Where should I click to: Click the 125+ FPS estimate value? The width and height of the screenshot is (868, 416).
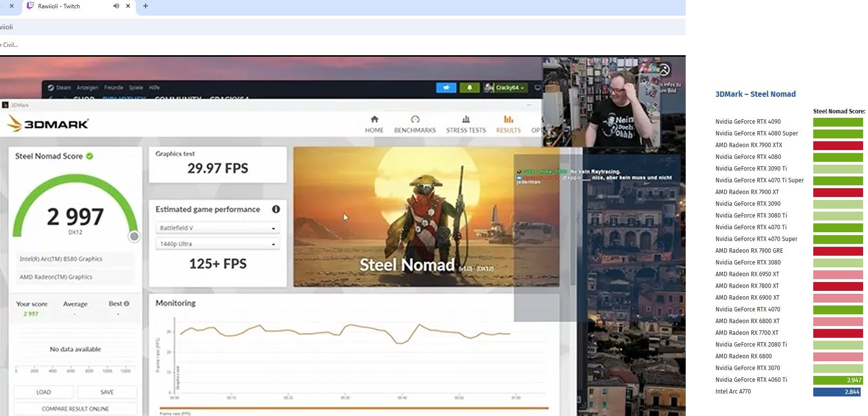[x=217, y=264]
